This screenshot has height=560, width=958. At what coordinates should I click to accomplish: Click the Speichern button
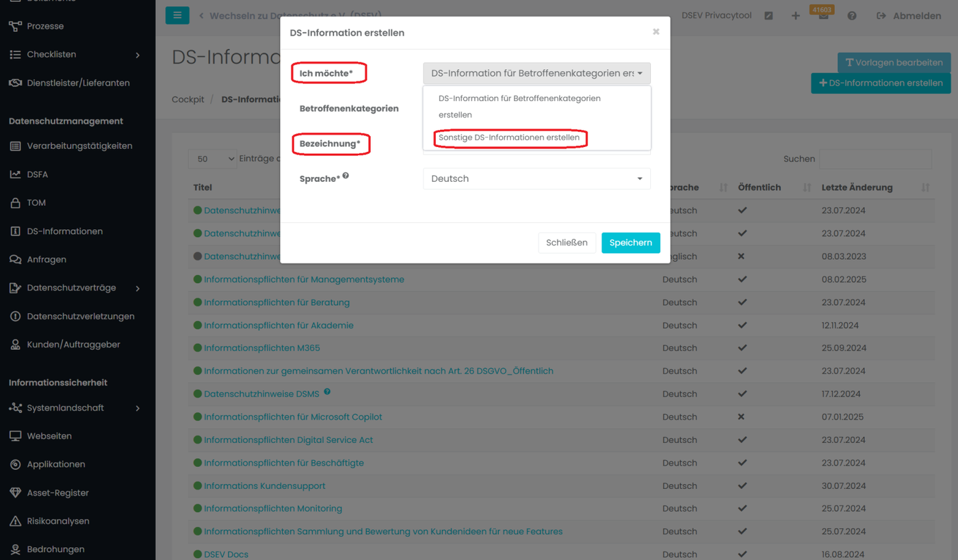coord(630,243)
